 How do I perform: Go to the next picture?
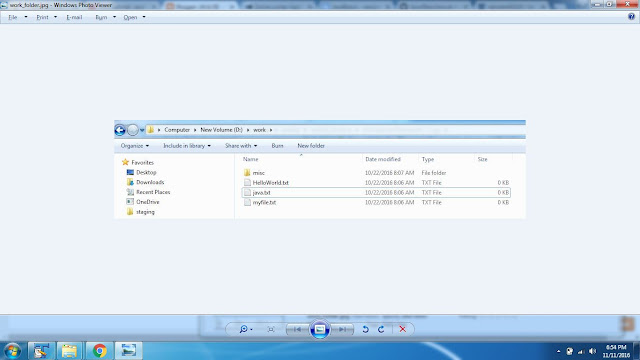(342, 329)
